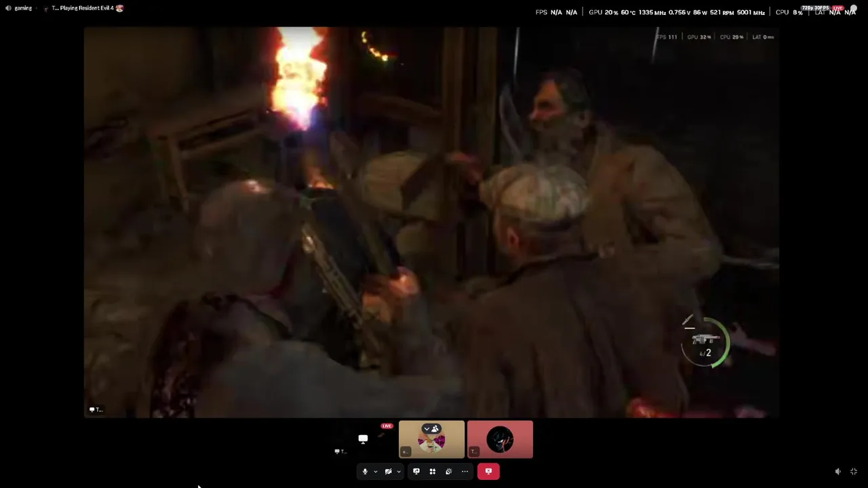Image resolution: width=868 pixels, height=488 pixels.
Task: Exit full screen using bottom right icon
Action: tap(854, 472)
